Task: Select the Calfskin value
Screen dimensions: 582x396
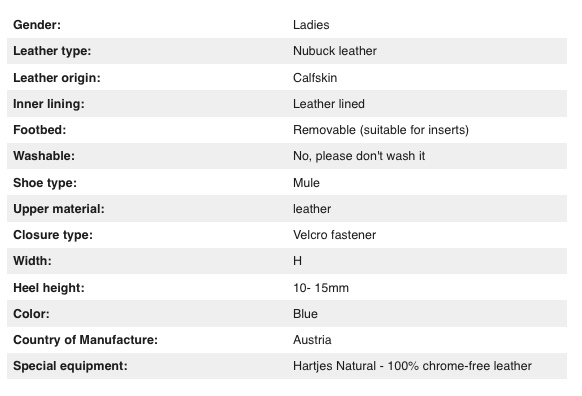Action: click(315, 78)
